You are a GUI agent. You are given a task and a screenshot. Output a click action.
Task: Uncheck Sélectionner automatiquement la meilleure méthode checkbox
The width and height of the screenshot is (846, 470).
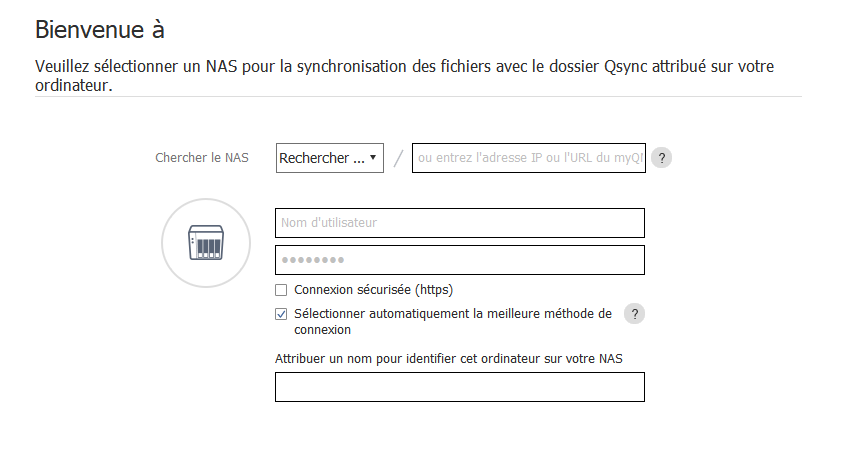tap(281, 314)
